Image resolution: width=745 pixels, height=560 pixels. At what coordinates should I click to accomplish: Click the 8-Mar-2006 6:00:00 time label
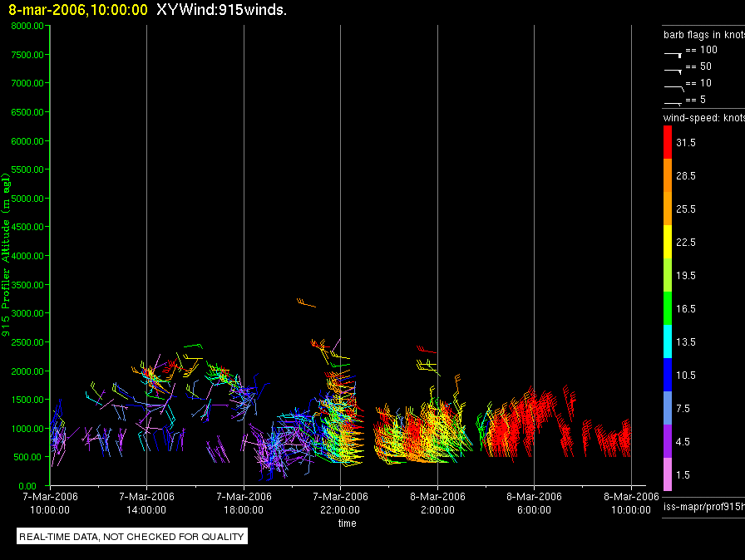534,503
